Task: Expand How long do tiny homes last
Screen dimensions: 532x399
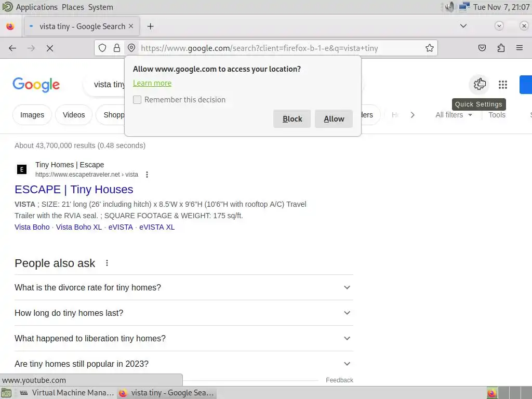Action: point(183,313)
